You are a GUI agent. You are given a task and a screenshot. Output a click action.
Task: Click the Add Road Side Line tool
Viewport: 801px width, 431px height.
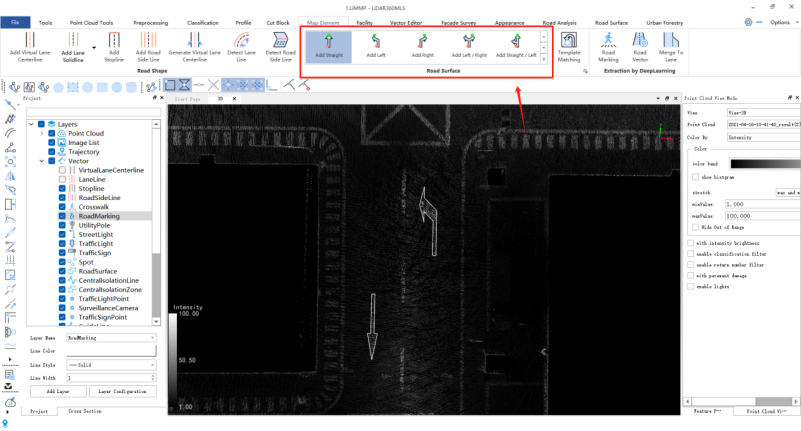tap(148, 47)
